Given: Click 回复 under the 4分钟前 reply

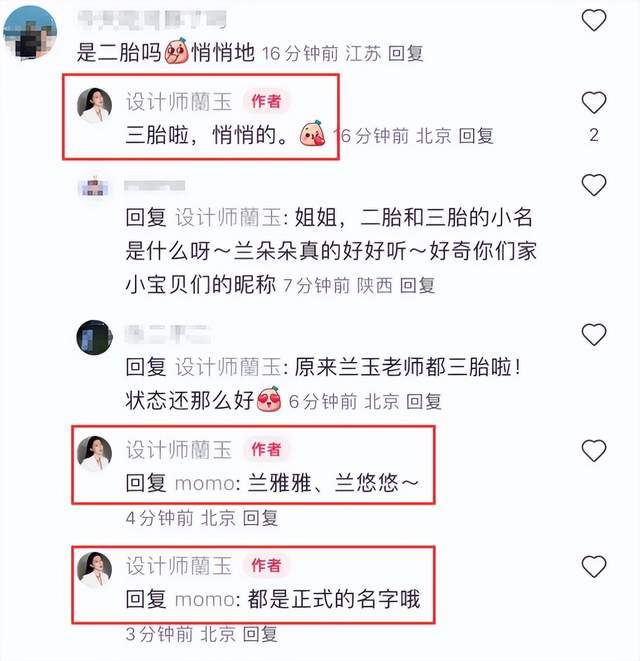Looking at the screenshot, I should (x=260, y=518).
